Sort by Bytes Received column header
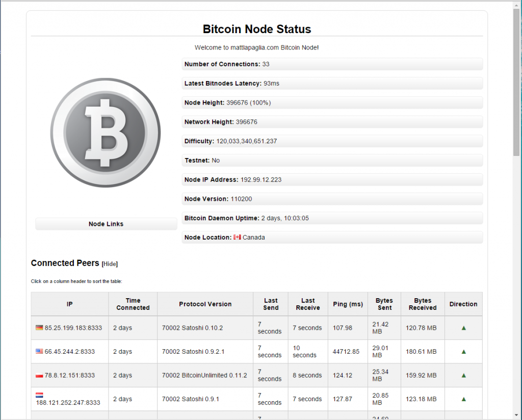 tap(423, 304)
